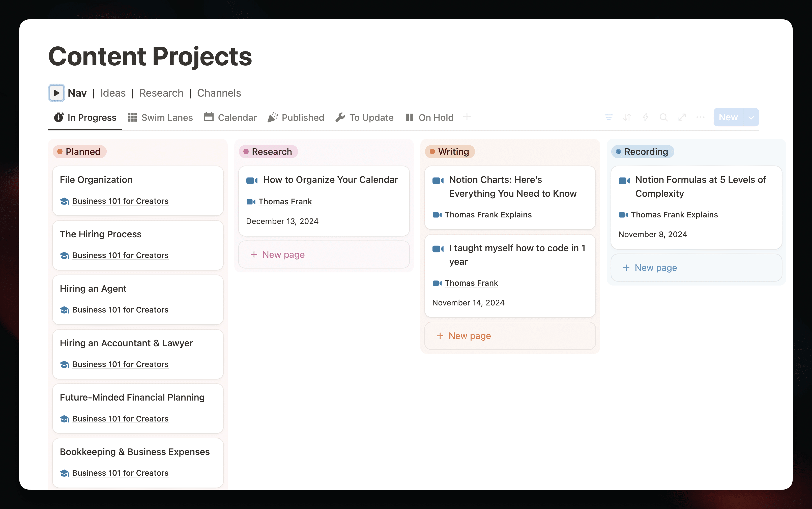Screen dimensions: 812x509
Task: Click camera icon next to Thomas Frank, Research column
Action: (x=251, y=202)
